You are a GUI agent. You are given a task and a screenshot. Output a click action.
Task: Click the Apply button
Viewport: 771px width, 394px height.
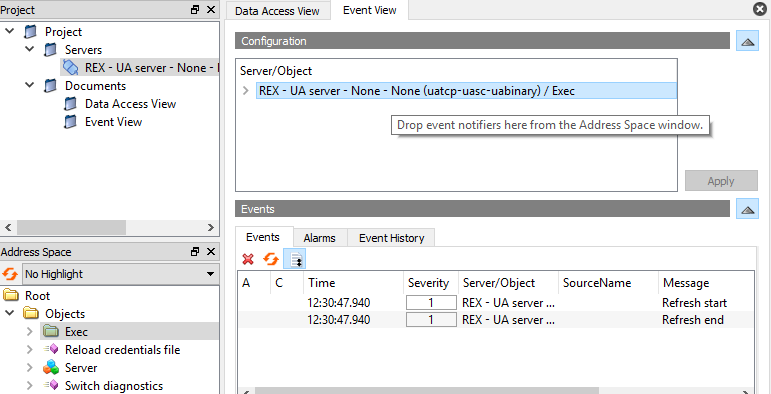pos(721,181)
